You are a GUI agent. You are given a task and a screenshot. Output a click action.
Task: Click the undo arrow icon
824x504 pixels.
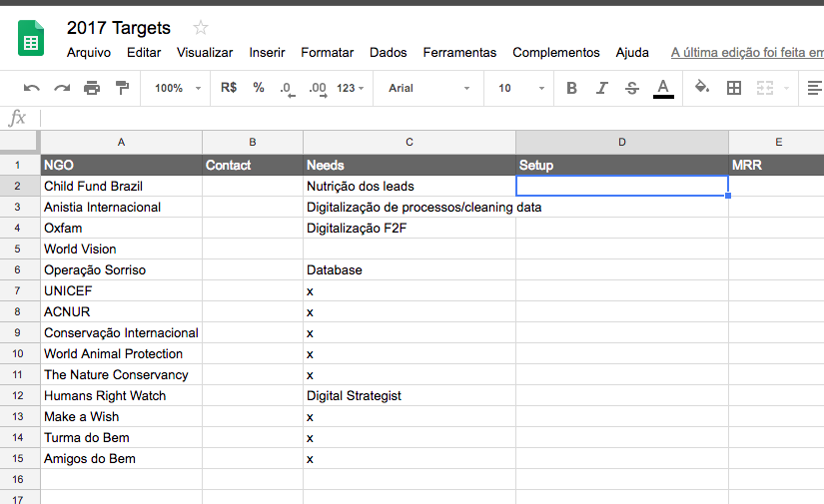point(32,88)
